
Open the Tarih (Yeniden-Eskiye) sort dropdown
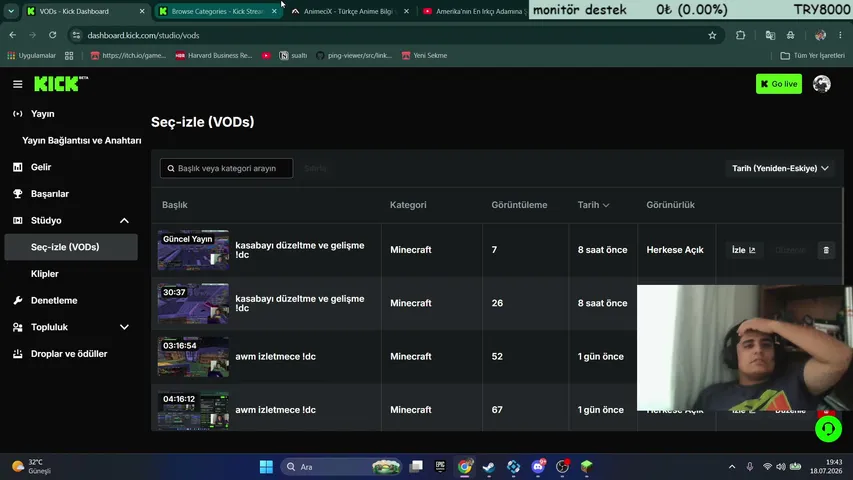(780, 168)
